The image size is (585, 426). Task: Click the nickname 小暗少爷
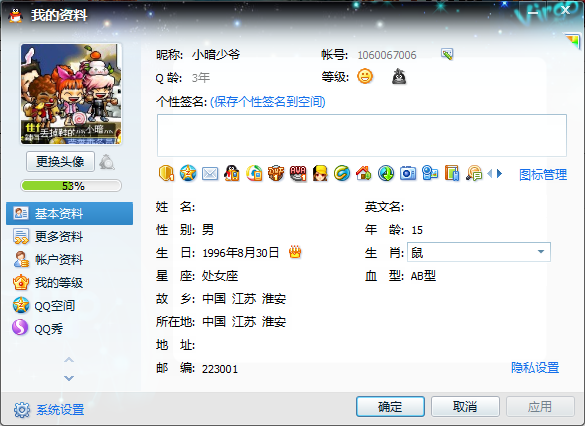(216, 55)
